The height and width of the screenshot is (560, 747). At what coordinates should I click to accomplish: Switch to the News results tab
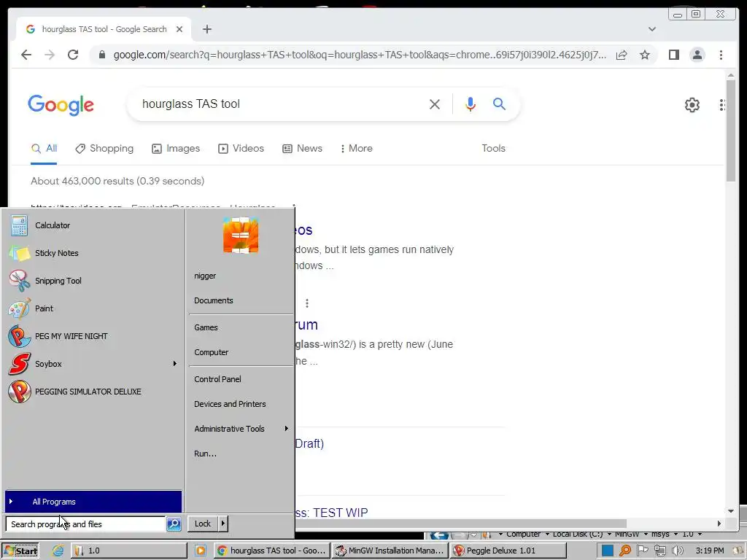click(302, 148)
